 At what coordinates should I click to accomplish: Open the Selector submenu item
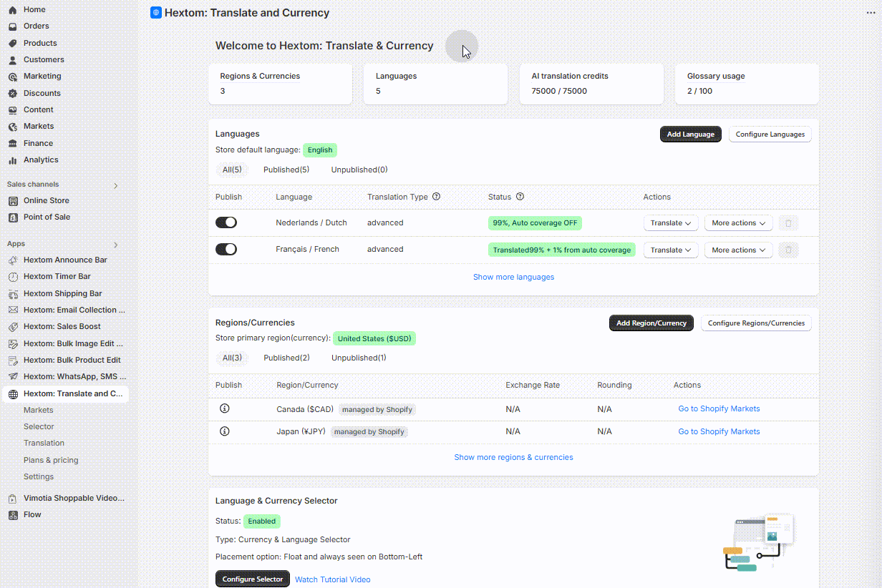(x=39, y=426)
